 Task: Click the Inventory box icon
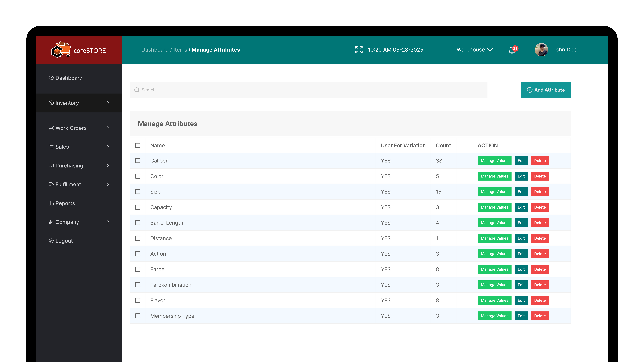click(x=51, y=103)
